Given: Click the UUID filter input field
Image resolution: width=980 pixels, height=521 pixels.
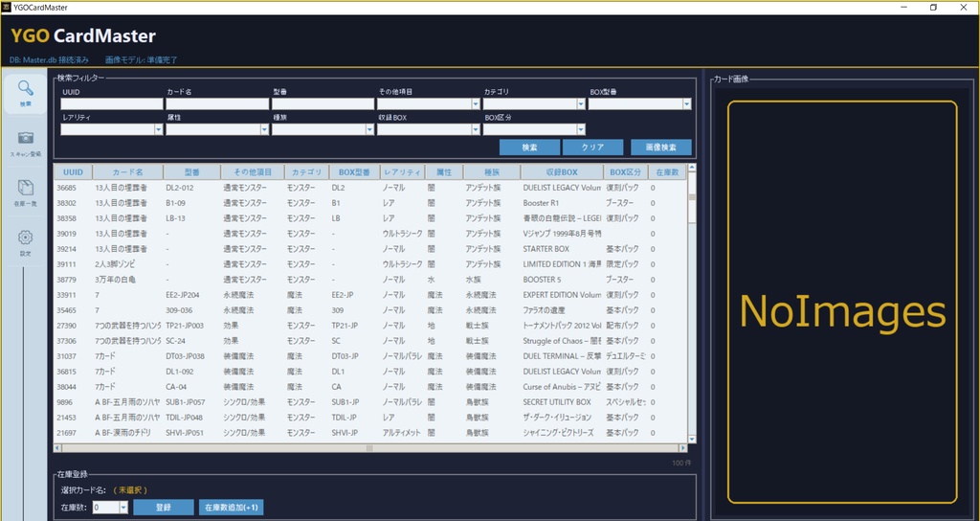Looking at the screenshot, I should click(111, 103).
